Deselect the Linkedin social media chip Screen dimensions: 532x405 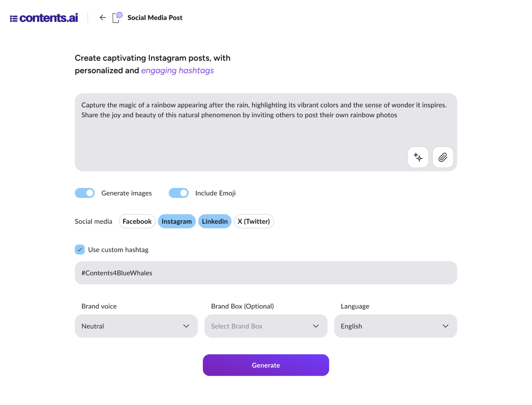click(x=215, y=221)
